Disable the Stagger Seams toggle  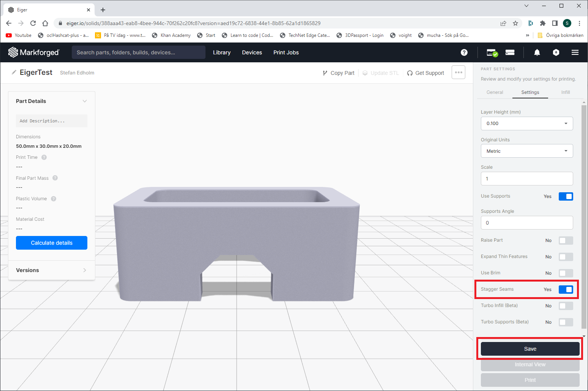[x=566, y=290]
